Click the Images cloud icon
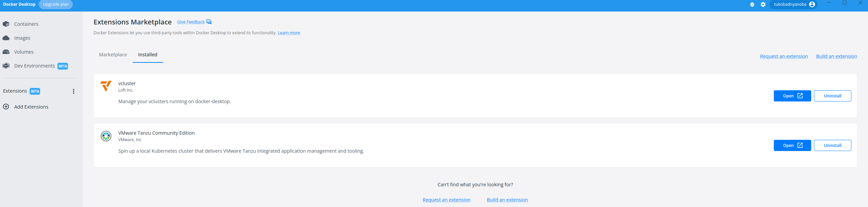 click(x=6, y=38)
